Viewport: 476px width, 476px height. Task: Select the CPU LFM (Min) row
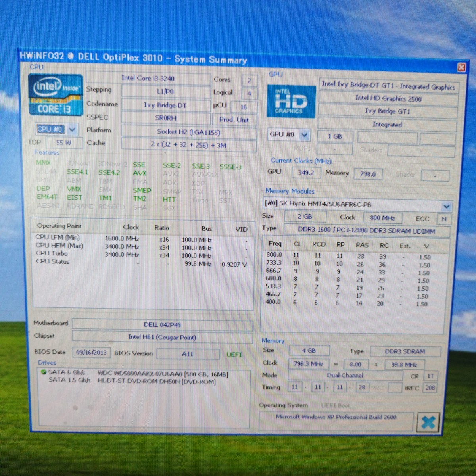click(x=142, y=239)
